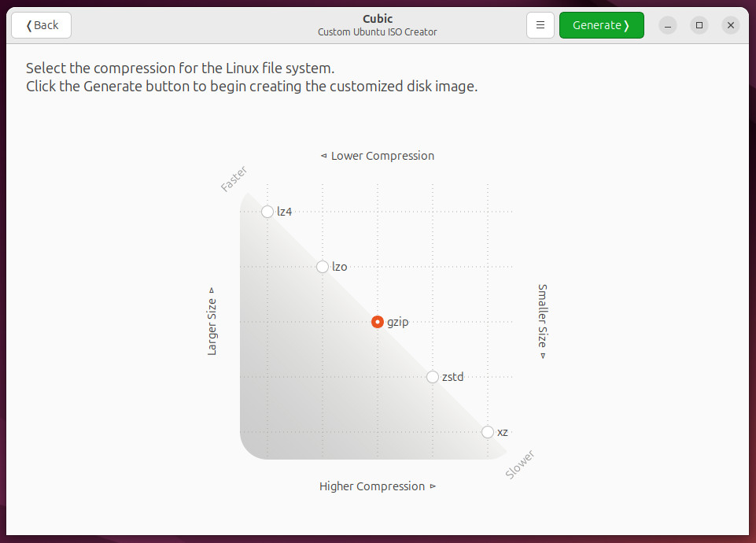Click the 'Higher Compression' label
Image resolution: width=756 pixels, height=543 pixels.
coord(378,486)
